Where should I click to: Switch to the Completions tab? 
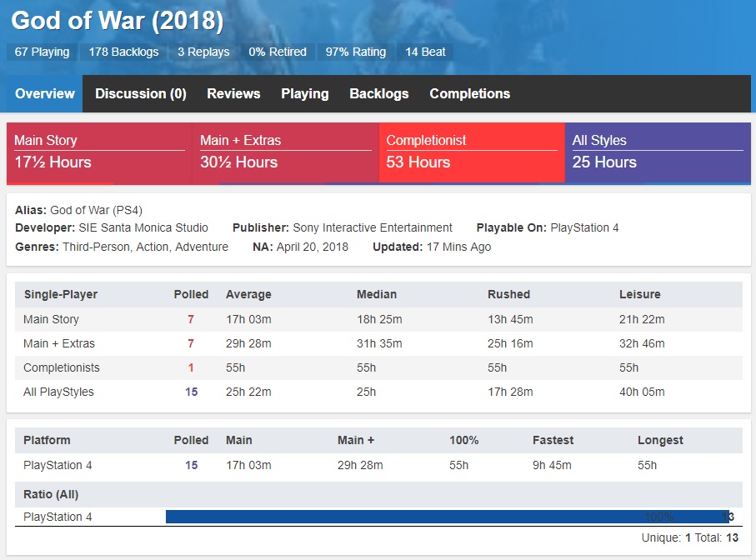coord(469,93)
